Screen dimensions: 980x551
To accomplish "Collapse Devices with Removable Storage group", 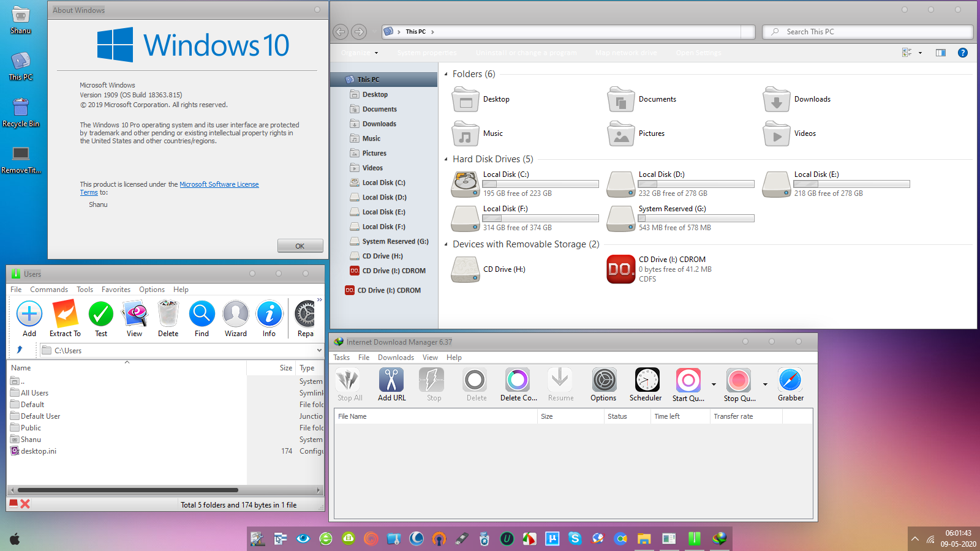I will tap(446, 244).
